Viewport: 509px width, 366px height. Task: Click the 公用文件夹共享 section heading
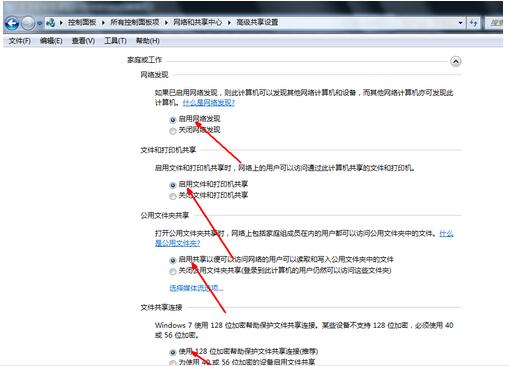[x=165, y=215]
